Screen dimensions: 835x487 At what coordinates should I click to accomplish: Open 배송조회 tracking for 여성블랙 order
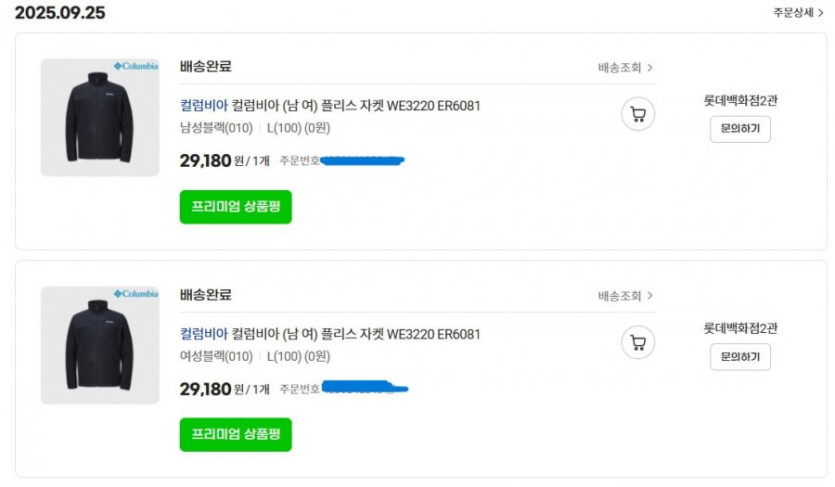[x=625, y=296]
